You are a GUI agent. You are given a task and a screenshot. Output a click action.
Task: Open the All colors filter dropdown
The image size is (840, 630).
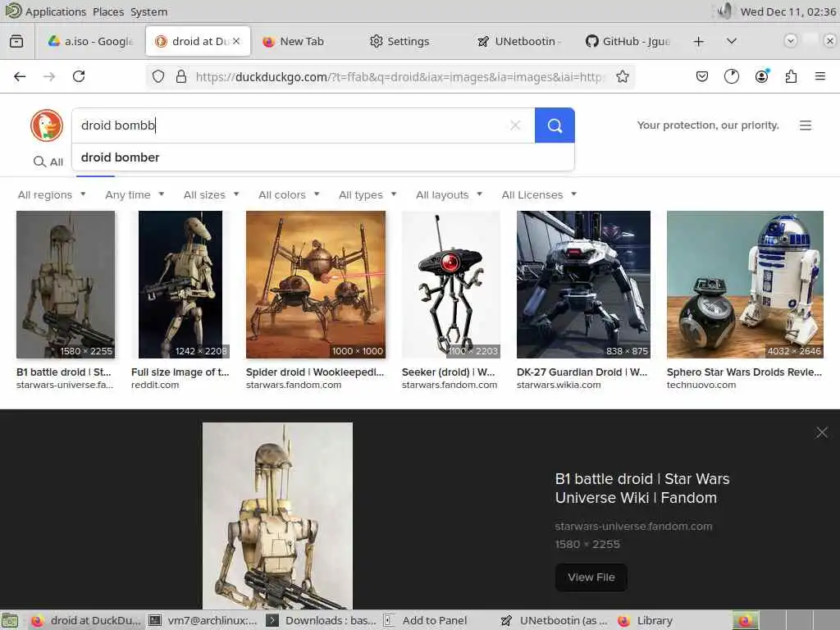tap(289, 195)
